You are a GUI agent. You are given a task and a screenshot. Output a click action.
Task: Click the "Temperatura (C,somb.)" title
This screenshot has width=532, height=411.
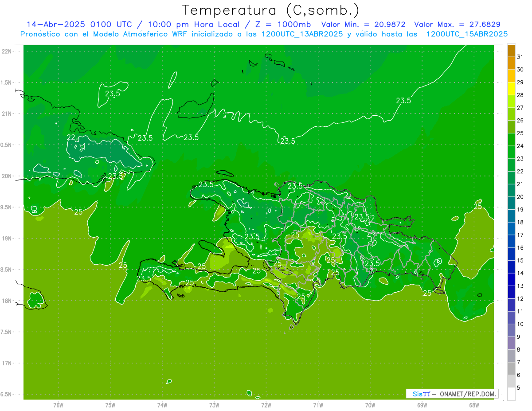pos(270,10)
